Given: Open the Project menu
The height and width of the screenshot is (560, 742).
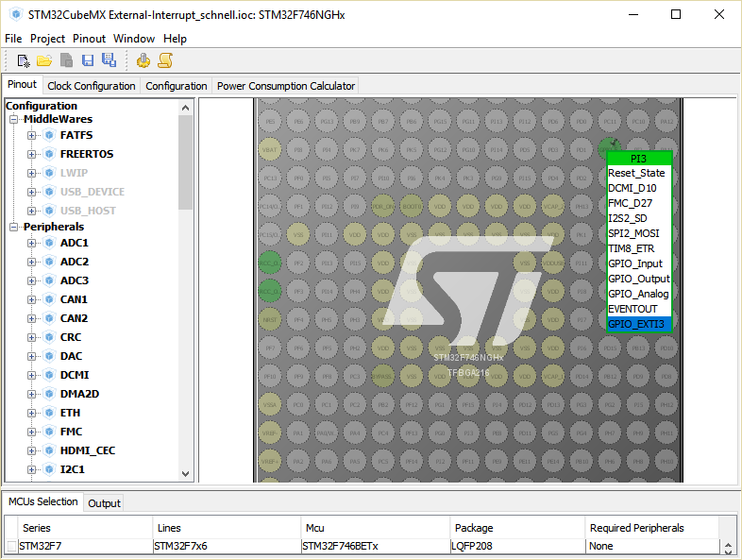Looking at the screenshot, I should (x=47, y=39).
